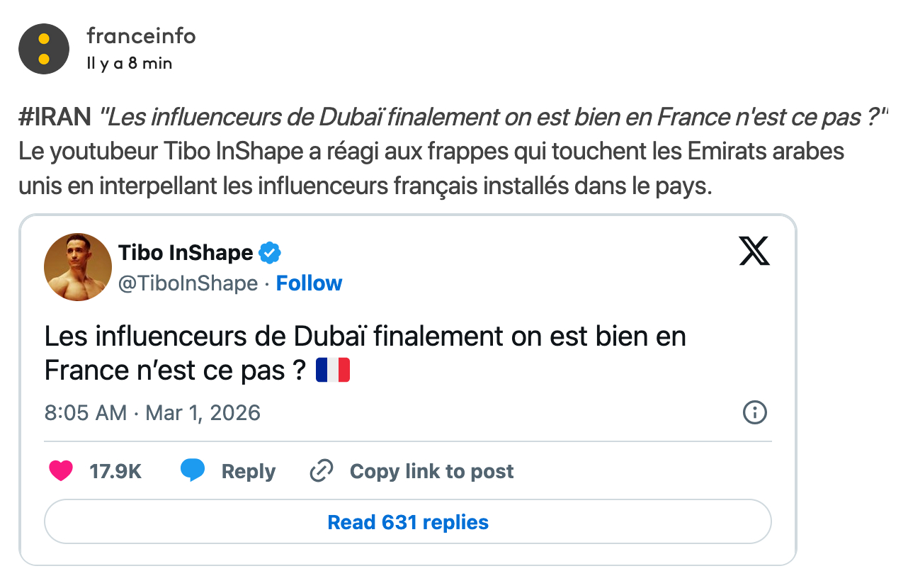The height and width of the screenshot is (588, 908).
Task: Click the X logo on the embedded post
Action: [754, 251]
